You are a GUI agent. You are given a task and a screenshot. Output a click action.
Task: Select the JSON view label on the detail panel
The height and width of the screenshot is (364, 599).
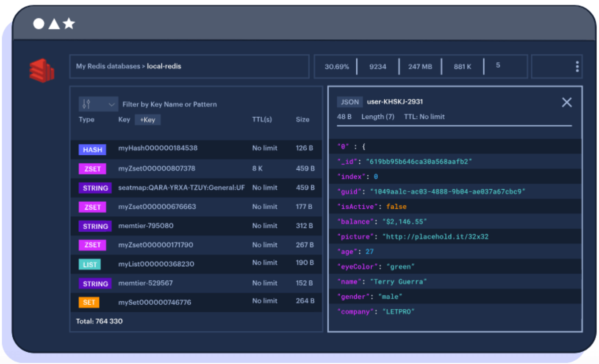click(350, 102)
